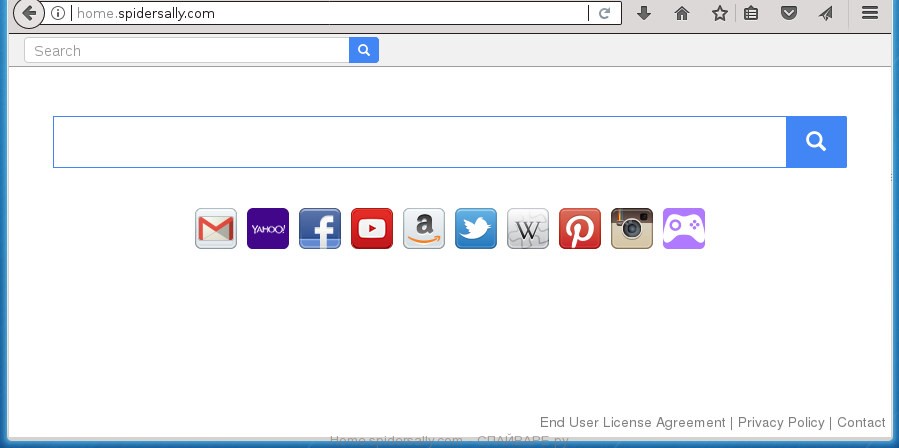Open the Amazon shortcut icon
The image size is (899, 448).
(424, 228)
